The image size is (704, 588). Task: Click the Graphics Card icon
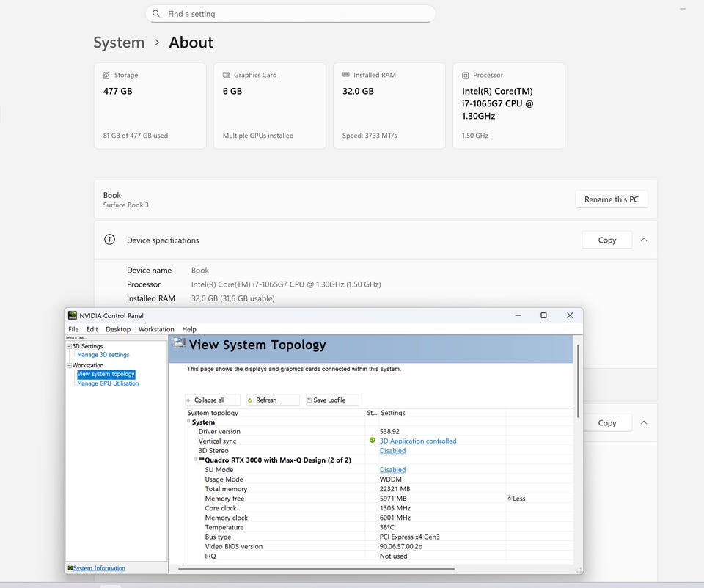click(227, 75)
